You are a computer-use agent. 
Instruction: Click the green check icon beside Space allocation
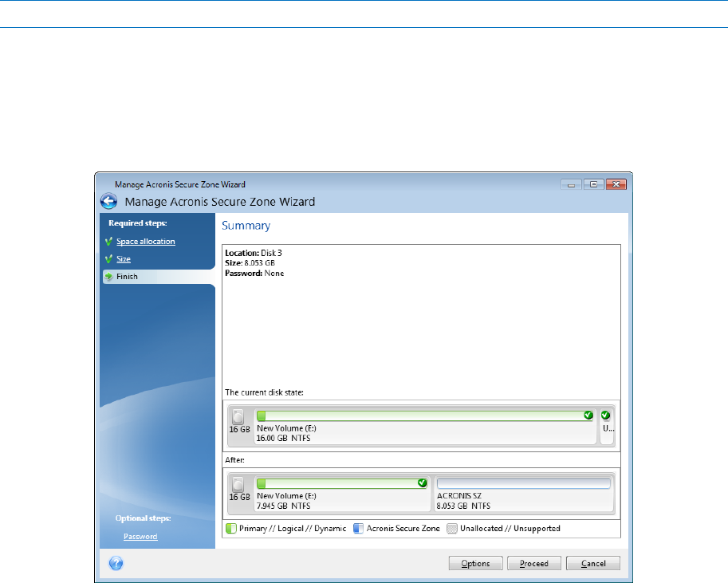(108, 242)
